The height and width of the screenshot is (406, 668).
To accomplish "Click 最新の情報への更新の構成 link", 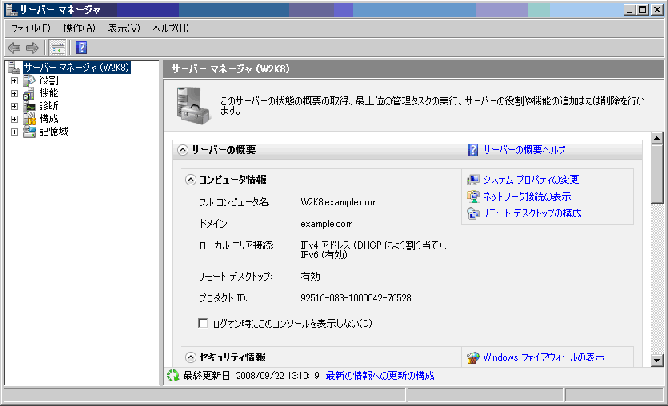I will point(380,376).
